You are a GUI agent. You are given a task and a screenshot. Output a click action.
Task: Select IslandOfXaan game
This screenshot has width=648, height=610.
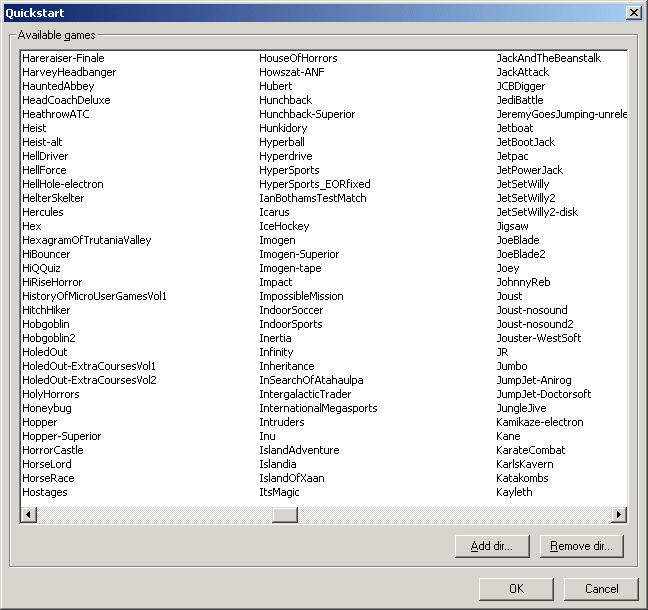pyautogui.click(x=292, y=478)
